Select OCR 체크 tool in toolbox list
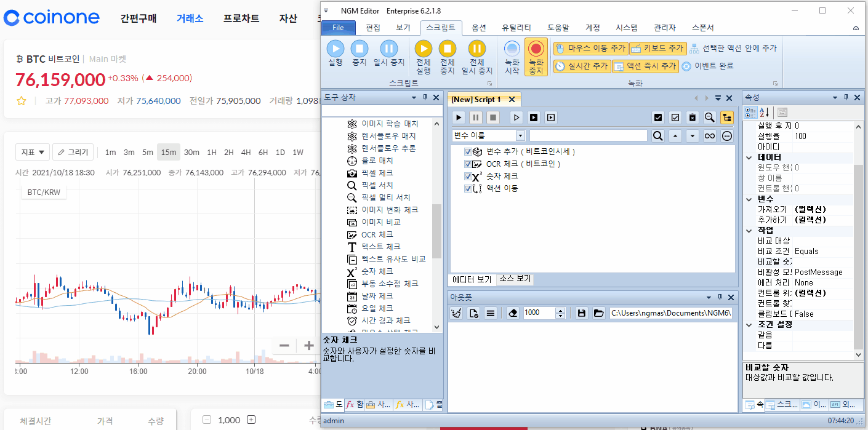Viewport: 868px width, 430px height. 377,234
